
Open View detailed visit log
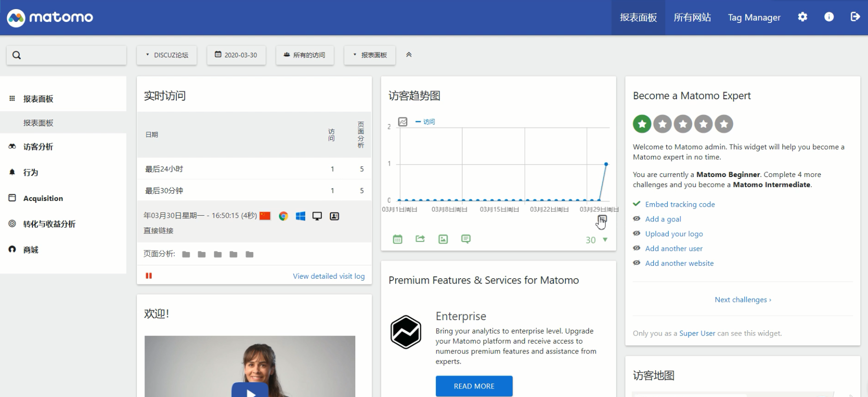pos(329,276)
